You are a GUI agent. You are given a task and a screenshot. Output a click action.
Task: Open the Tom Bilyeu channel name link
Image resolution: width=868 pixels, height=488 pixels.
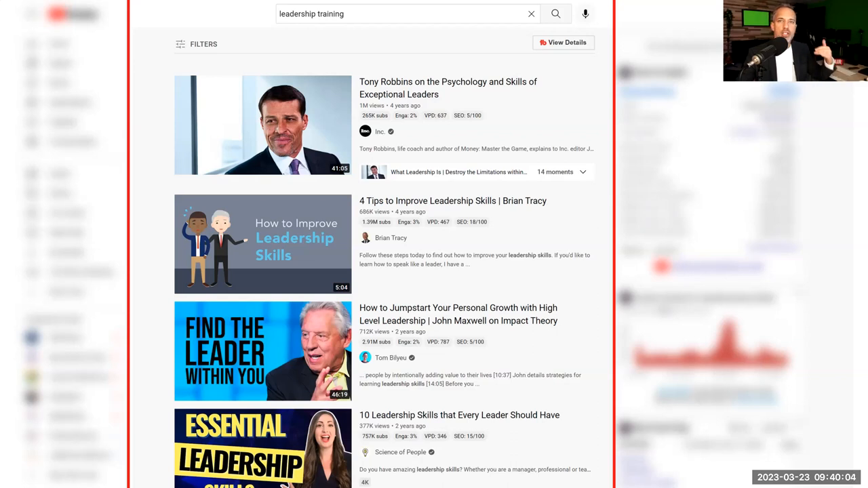point(391,358)
